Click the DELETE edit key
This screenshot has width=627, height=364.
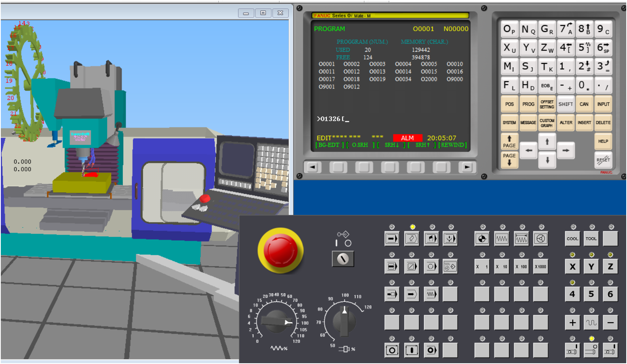pyautogui.click(x=603, y=122)
